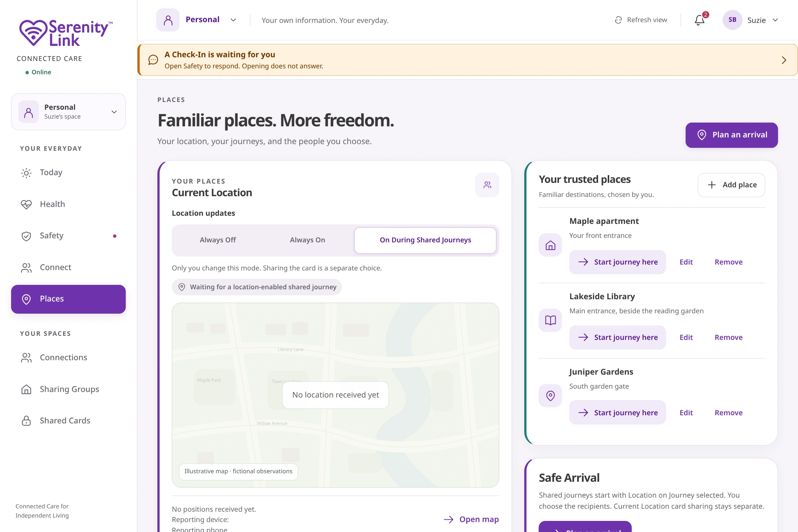Image resolution: width=798 pixels, height=532 pixels.
Task: Click the Refresh view label
Action: [647, 20]
